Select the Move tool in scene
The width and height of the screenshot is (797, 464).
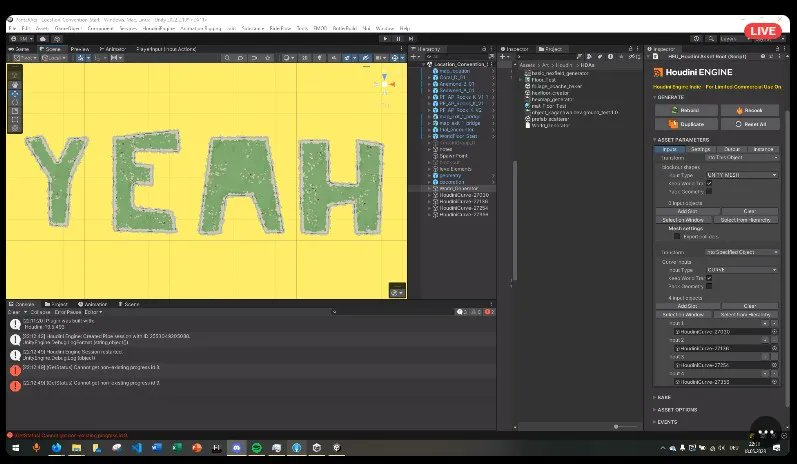pos(15,93)
